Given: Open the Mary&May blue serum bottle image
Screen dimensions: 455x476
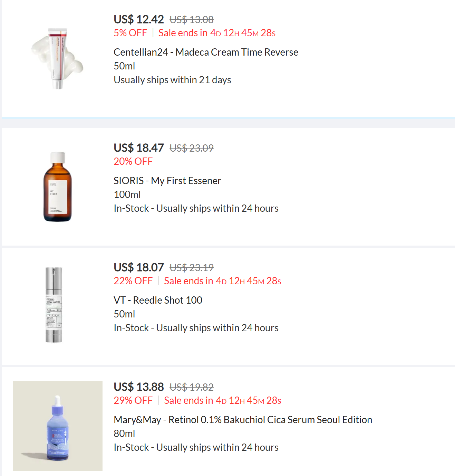Looking at the screenshot, I should tap(58, 426).
